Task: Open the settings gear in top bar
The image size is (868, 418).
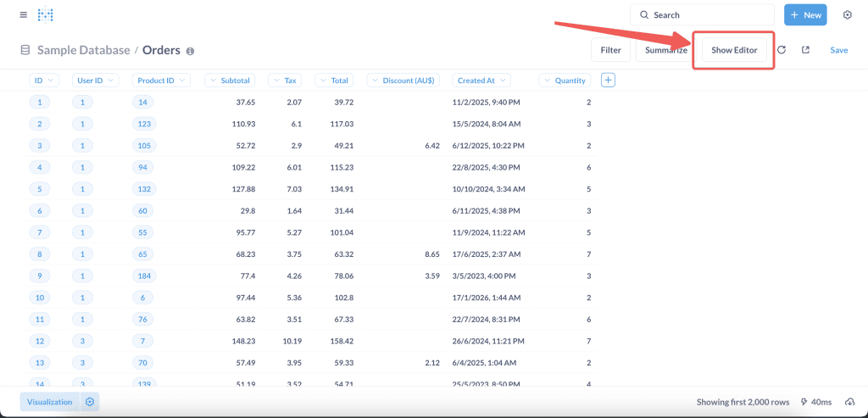Action: tap(847, 15)
